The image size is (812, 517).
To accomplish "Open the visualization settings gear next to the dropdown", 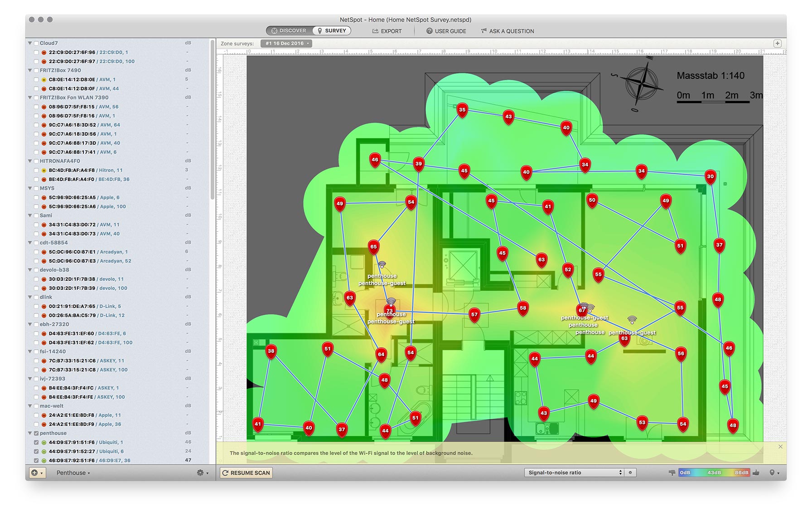I will point(630,473).
